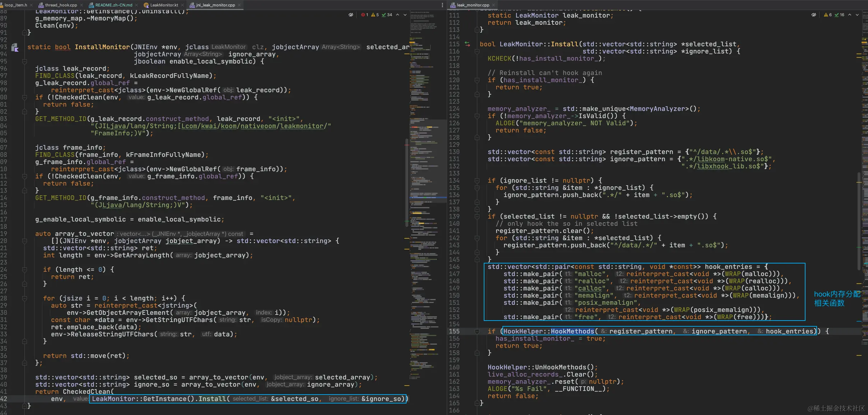Collapse LeakMonitor::Install function fold at line 116
The height and width of the screenshot is (415, 868).
pos(477,51)
